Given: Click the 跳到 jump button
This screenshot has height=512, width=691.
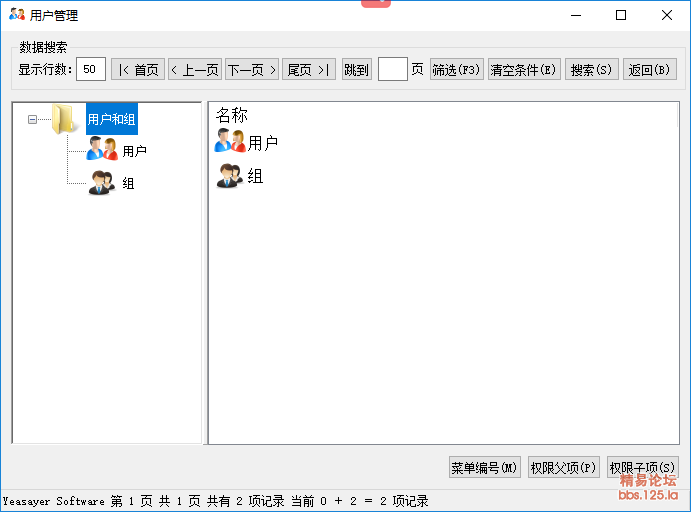Looking at the screenshot, I should 357,69.
